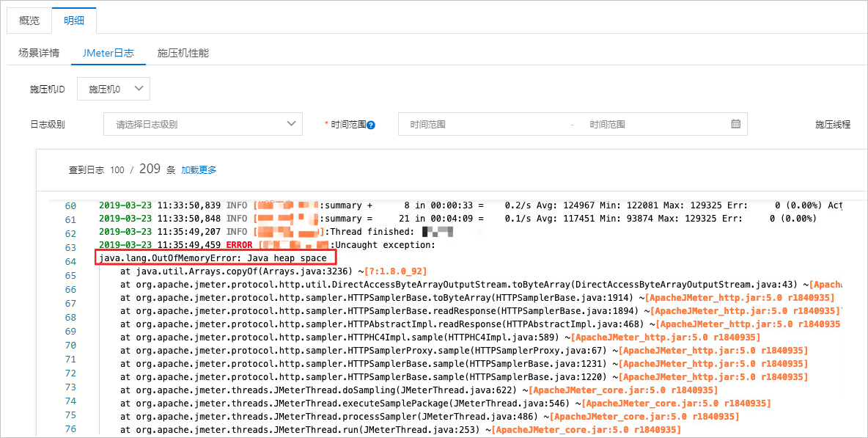Click the log count 209 text
868x438 pixels.
click(150, 169)
